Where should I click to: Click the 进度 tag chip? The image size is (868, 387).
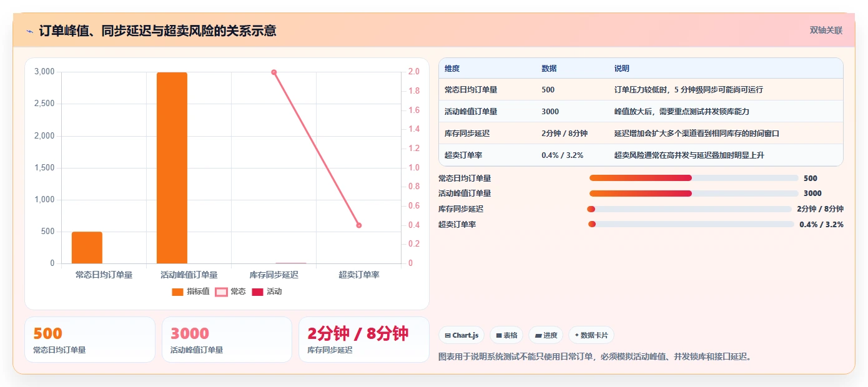tap(546, 335)
